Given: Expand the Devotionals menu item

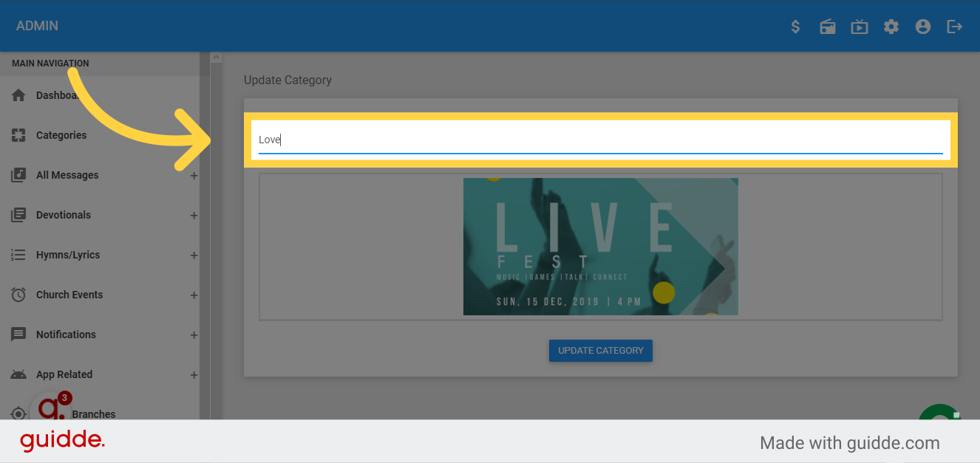Looking at the screenshot, I should pyautogui.click(x=194, y=215).
